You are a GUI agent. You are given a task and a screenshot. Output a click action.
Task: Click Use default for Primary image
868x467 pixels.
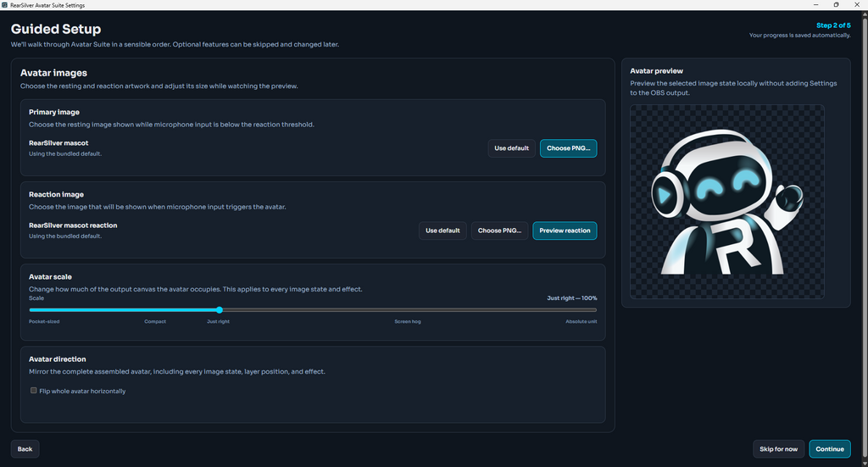point(511,148)
